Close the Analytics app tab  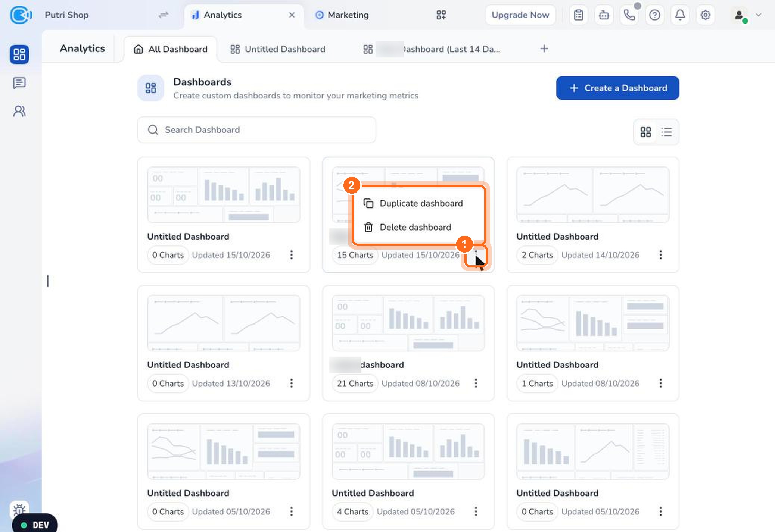click(x=292, y=15)
